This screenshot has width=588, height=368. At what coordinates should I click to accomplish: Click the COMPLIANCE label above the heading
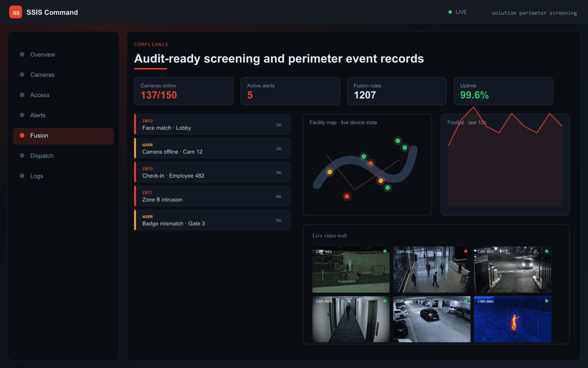[151, 45]
